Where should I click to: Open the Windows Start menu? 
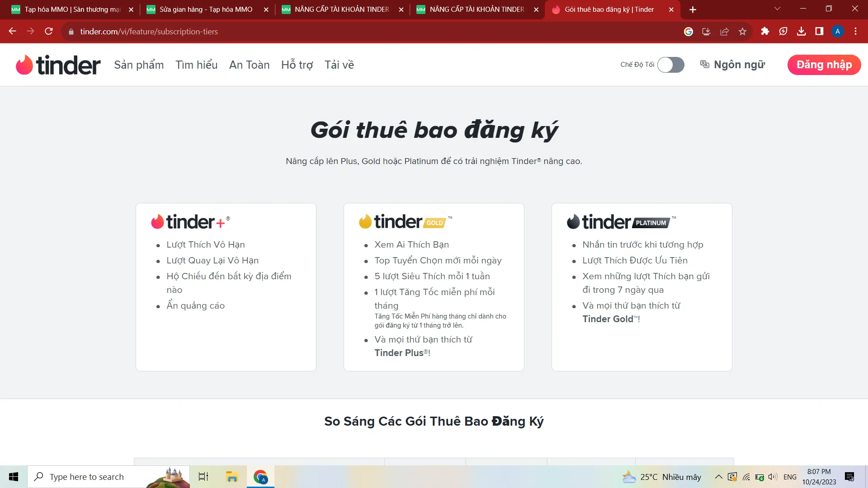point(14,477)
